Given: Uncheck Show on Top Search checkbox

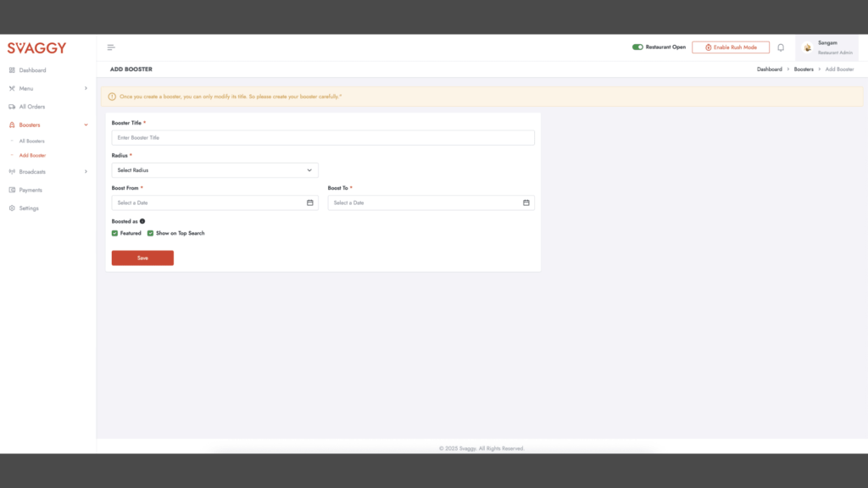Looking at the screenshot, I should [x=150, y=233].
